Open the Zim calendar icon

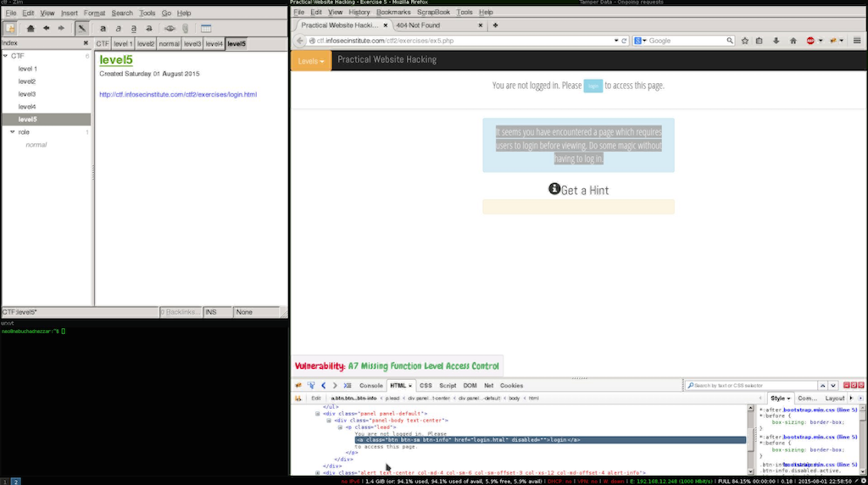tap(206, 28)
